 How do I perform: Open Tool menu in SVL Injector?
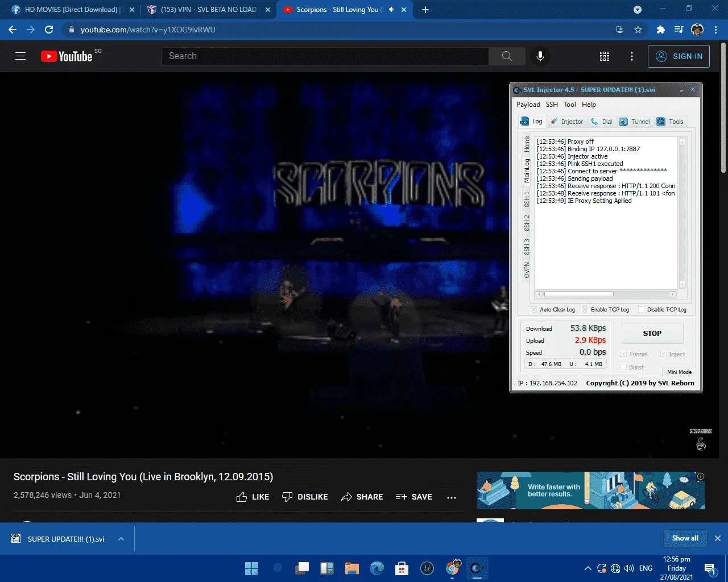point(570,105)
